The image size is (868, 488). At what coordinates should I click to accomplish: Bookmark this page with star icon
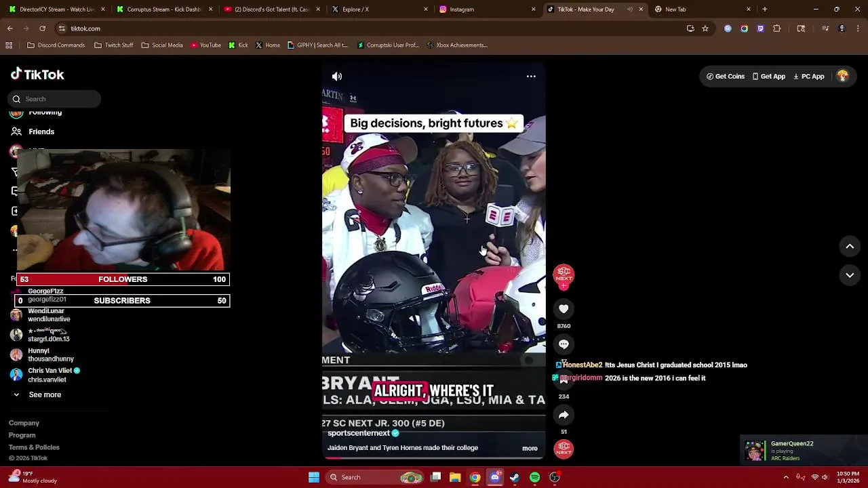point(705,28)
